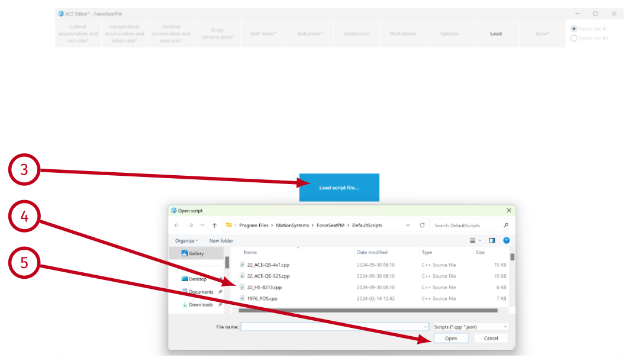Expand the address bar path history dropdown
This screenshot has width=632, height=364.
click(x=408, y=226)
